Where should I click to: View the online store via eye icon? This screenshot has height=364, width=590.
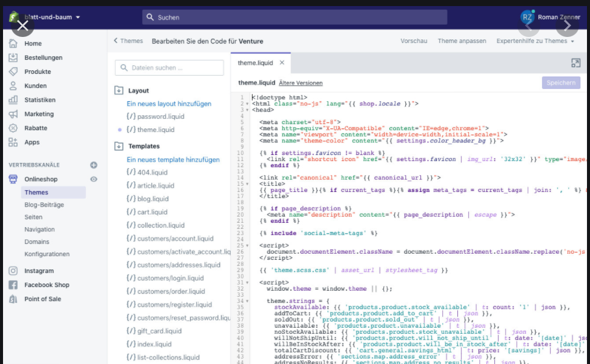pyautogui.click(x=94, y=179)
